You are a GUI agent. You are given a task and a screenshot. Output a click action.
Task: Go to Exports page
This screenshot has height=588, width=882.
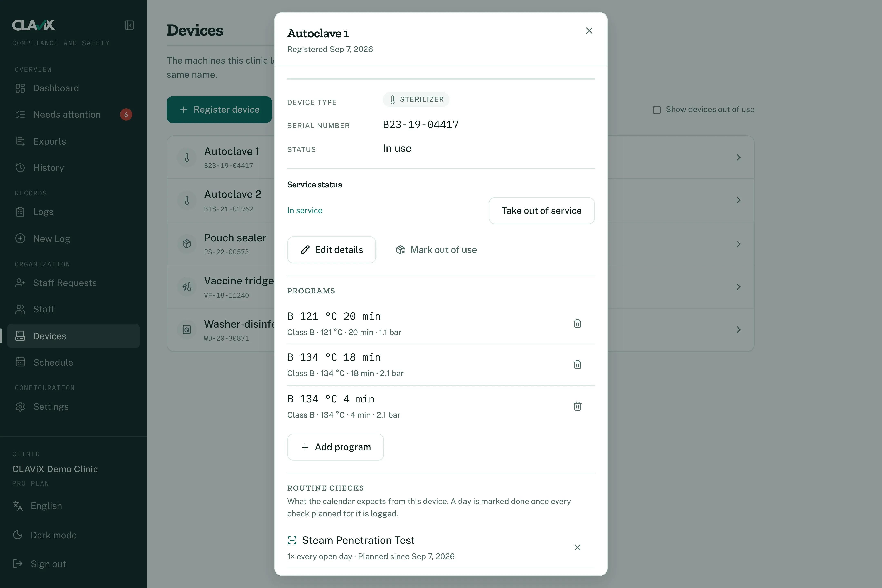[73, 141]
